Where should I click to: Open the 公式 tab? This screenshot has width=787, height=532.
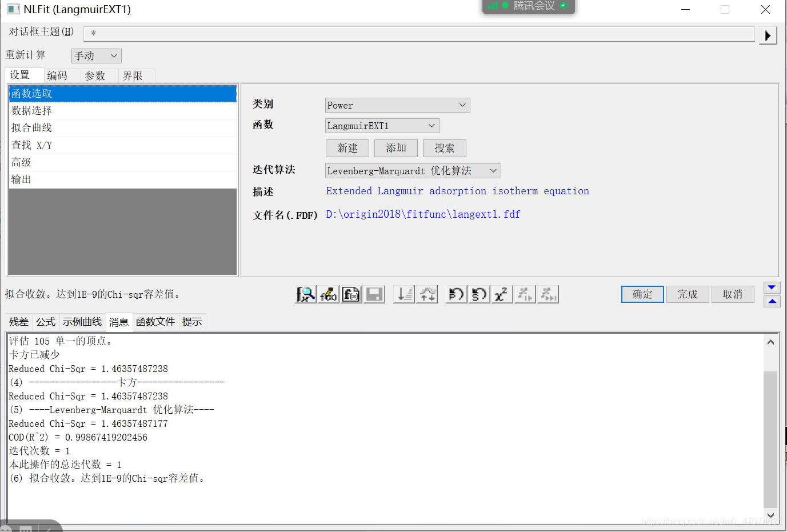[46, 322]
